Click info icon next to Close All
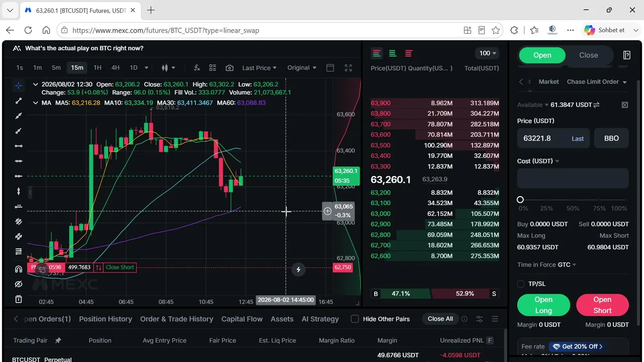Screen dimensions: 644x362 click(464, 319)
